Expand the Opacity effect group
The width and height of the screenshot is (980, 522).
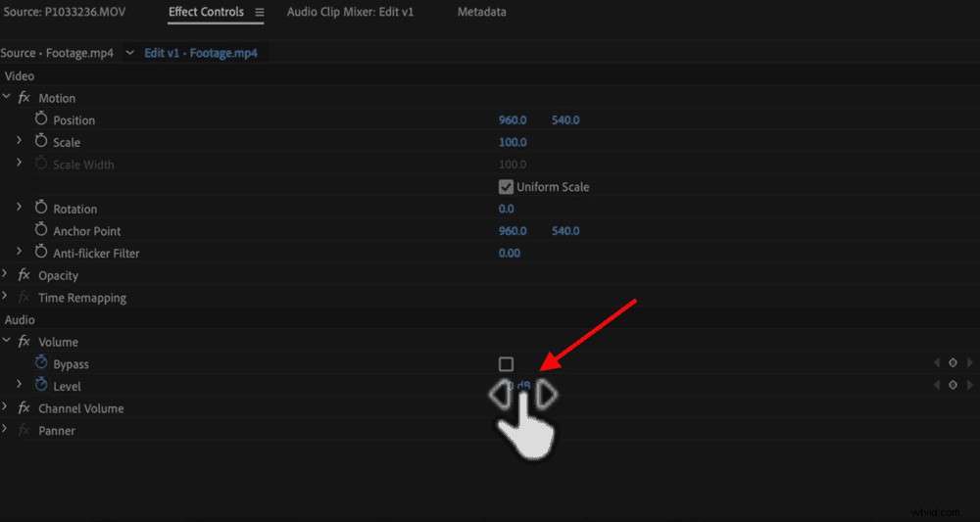tap(6, 274)
